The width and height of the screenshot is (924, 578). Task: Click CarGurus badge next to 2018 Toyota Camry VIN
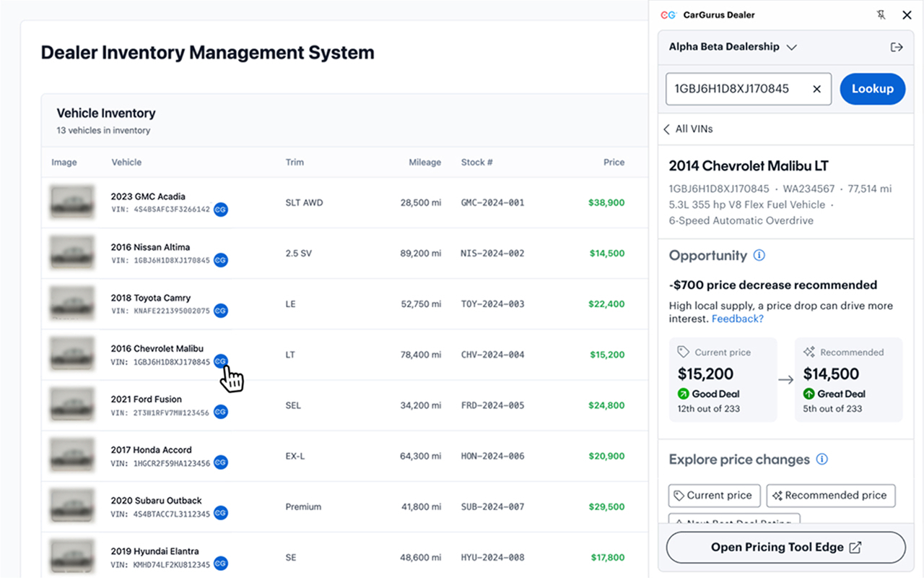point(221,311)
